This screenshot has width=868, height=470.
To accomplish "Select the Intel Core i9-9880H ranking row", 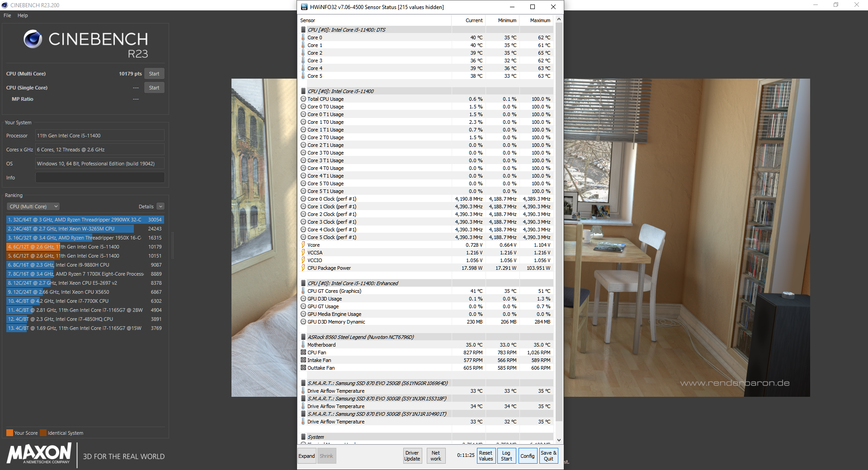I will (85, 265).
